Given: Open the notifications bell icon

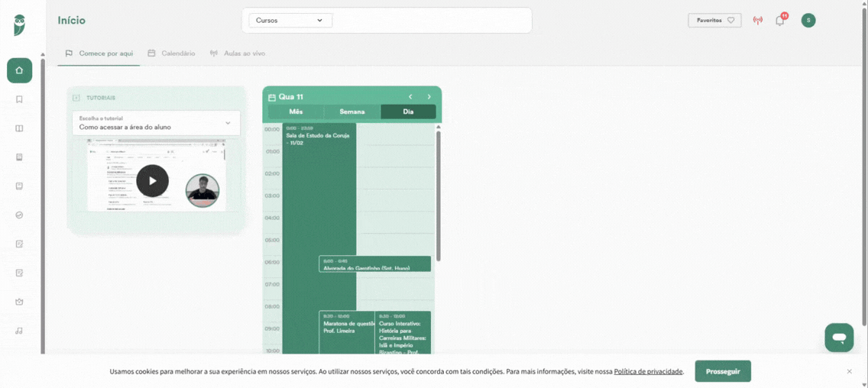Looking at the screenshot, I should (780, 21).
